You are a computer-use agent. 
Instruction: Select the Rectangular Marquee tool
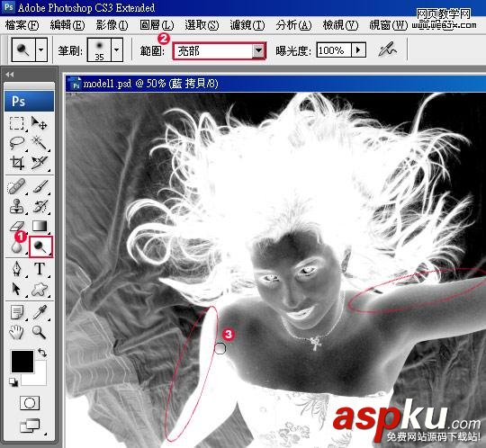click(x=17, y=123)
